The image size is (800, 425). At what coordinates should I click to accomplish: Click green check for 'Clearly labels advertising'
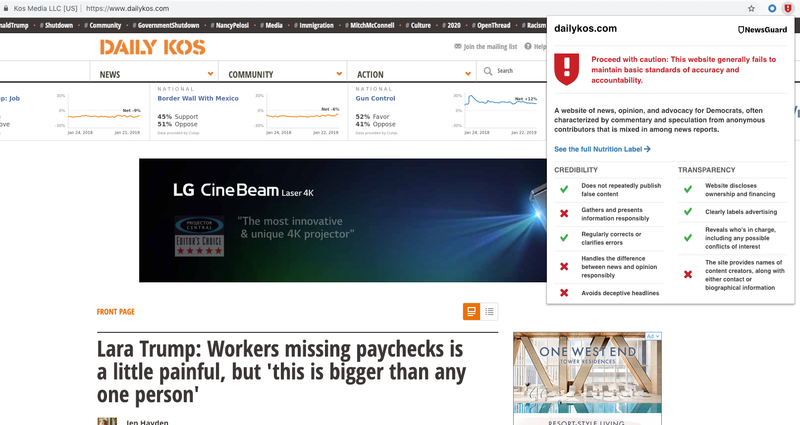[x=688, y=211]
